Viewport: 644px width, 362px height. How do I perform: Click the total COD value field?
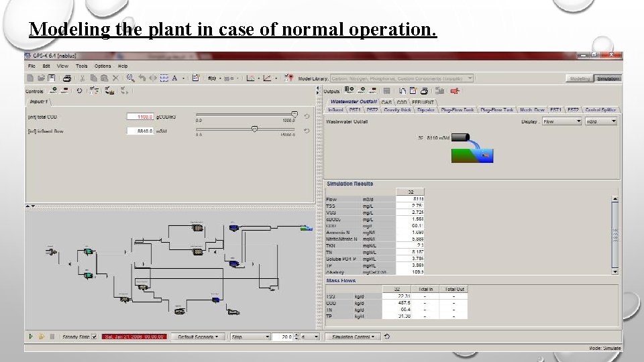coord(140,117)
